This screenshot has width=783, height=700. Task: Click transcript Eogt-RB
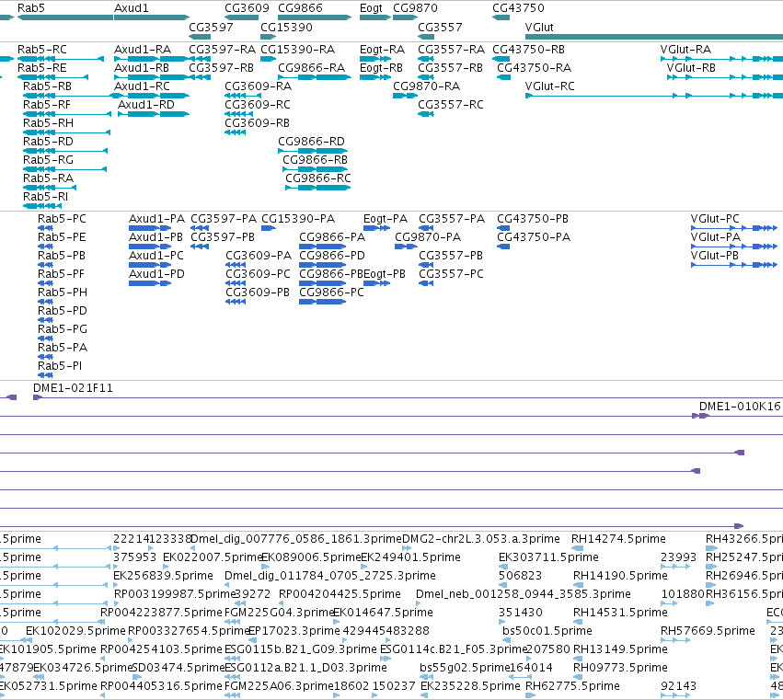click(x=375, y=77)
